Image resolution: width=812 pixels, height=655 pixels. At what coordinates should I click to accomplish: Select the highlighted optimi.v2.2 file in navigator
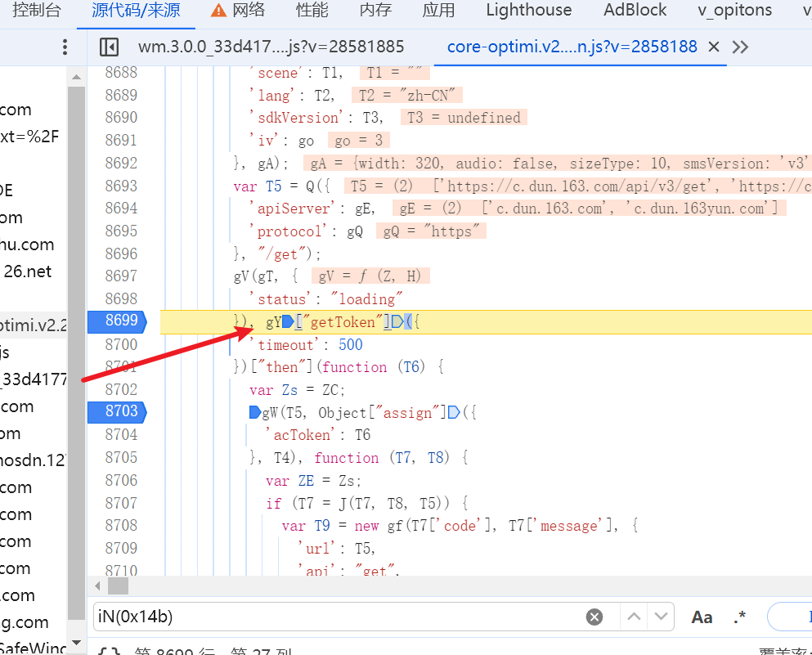click(34, 325)
